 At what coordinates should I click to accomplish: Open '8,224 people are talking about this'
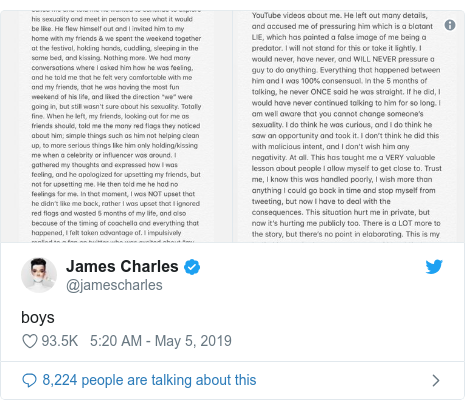(149, 380)
